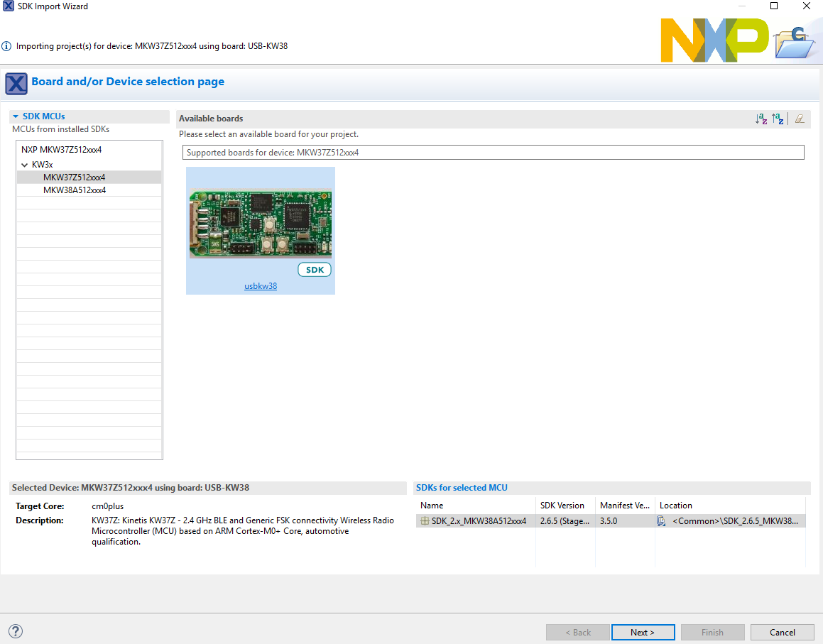Click the info icon beside the import message

7,45
